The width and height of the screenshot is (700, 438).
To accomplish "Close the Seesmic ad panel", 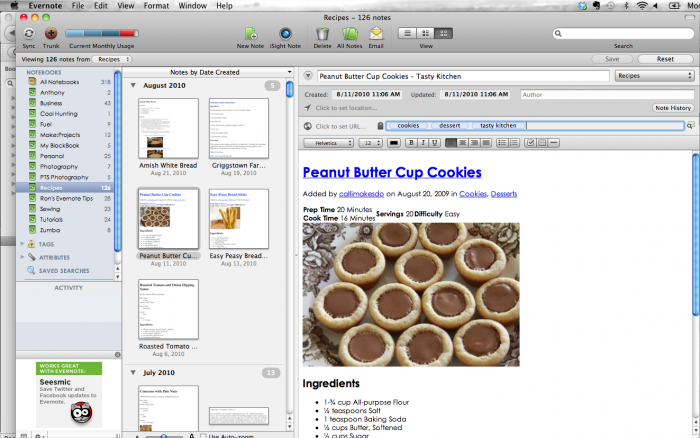I will point(117,355).
